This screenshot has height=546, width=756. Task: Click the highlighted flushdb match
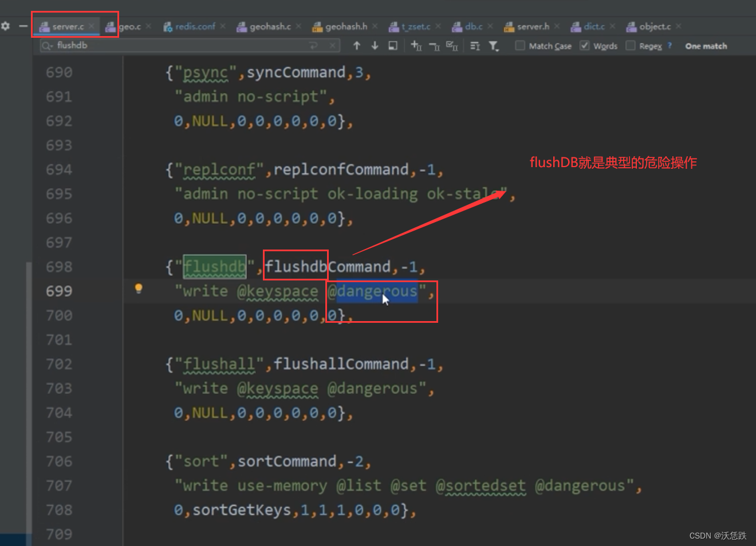pyautogui.click(x=215, y=267)
